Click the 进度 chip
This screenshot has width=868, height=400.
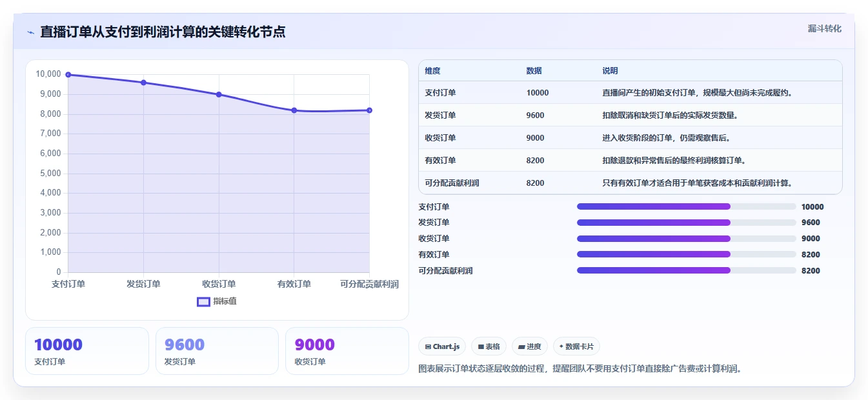pos(530,346)
